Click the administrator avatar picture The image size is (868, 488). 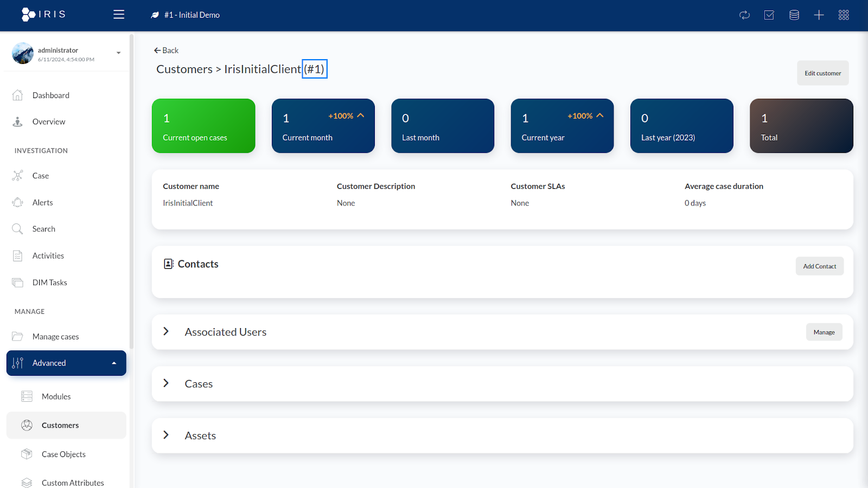23,54
